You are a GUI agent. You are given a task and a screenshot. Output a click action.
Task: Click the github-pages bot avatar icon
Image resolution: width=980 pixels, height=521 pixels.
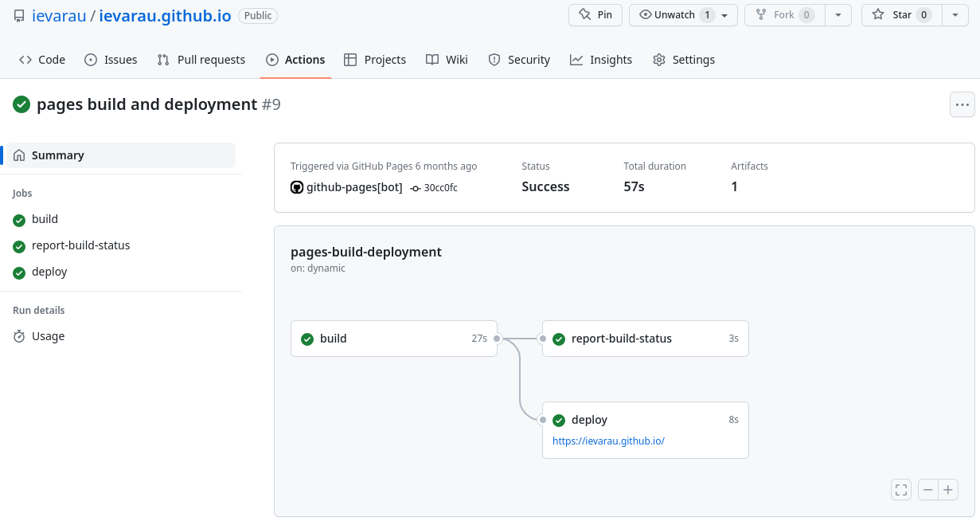pyautogui.click(x=297, y=187)
